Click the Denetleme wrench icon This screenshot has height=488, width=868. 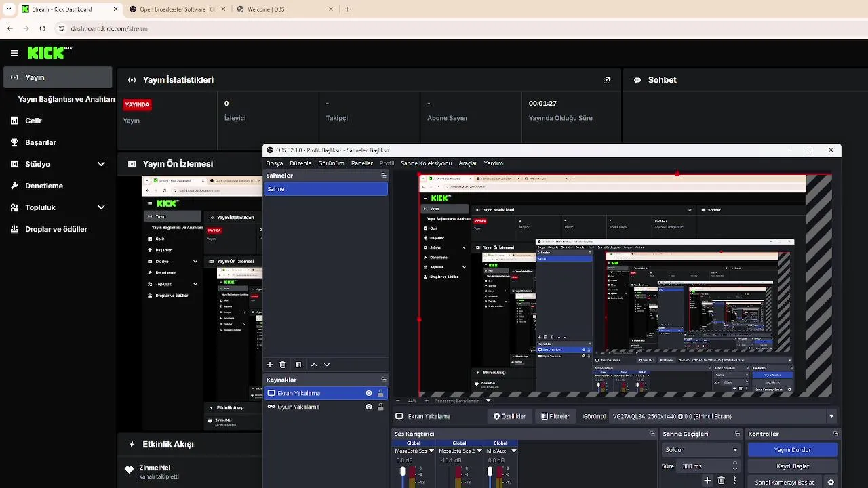[14, 186]
